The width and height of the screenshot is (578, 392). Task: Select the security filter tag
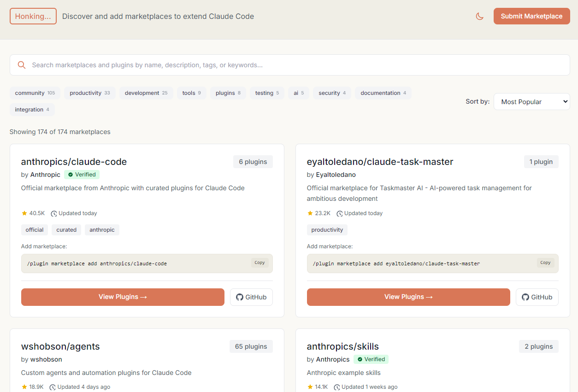click(x=332, y=93)
